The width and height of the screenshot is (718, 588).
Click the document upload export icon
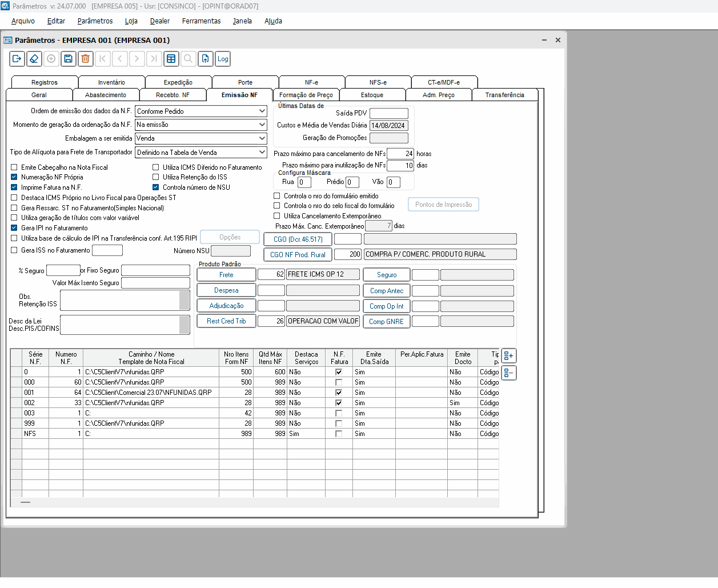click(206, 59)
